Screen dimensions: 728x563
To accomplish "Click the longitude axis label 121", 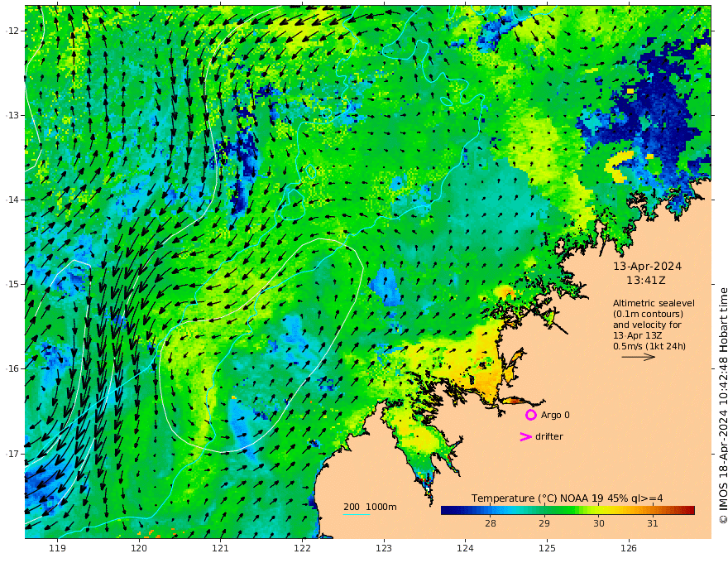I will coord(221,548).
